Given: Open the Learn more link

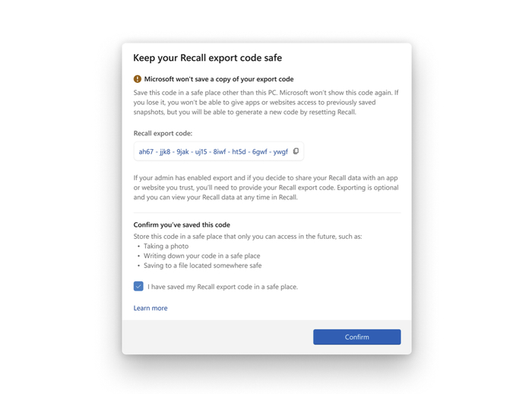Looking at the screenshot, I should pyautogui.click(x=150, y=308).
